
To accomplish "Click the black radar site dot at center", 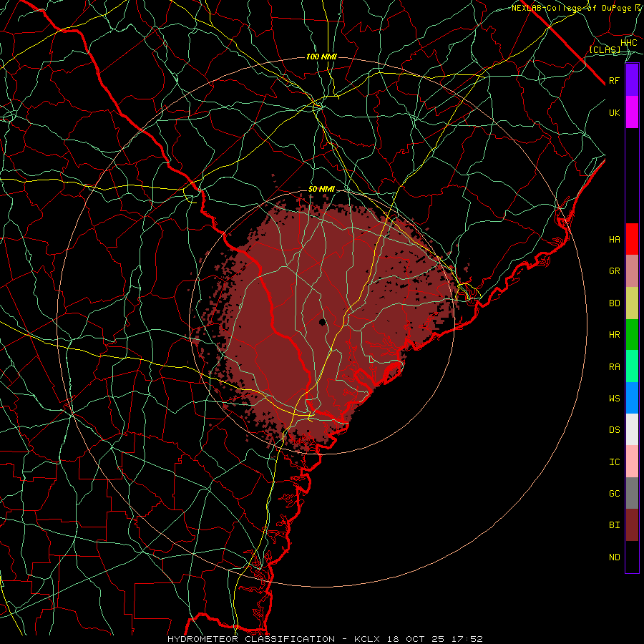I will tap(323, 321).
